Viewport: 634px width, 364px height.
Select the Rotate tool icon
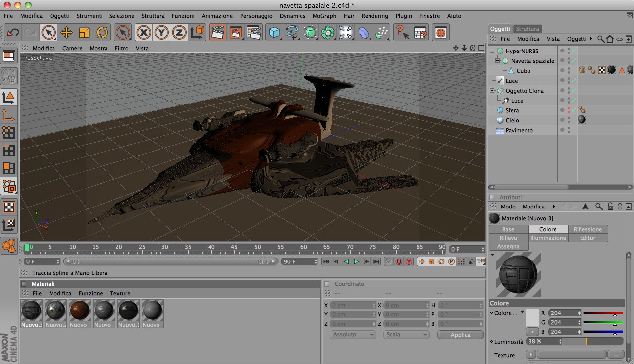click(102, 33)
